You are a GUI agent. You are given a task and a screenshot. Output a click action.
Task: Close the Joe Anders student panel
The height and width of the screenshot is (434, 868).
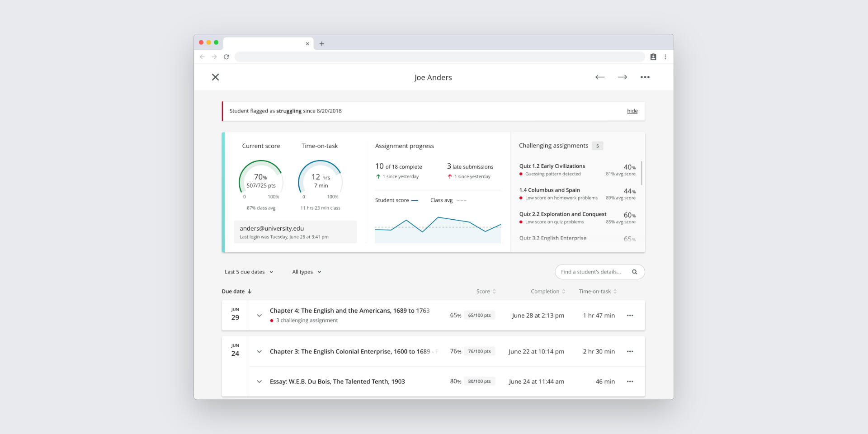pos(215,77)
